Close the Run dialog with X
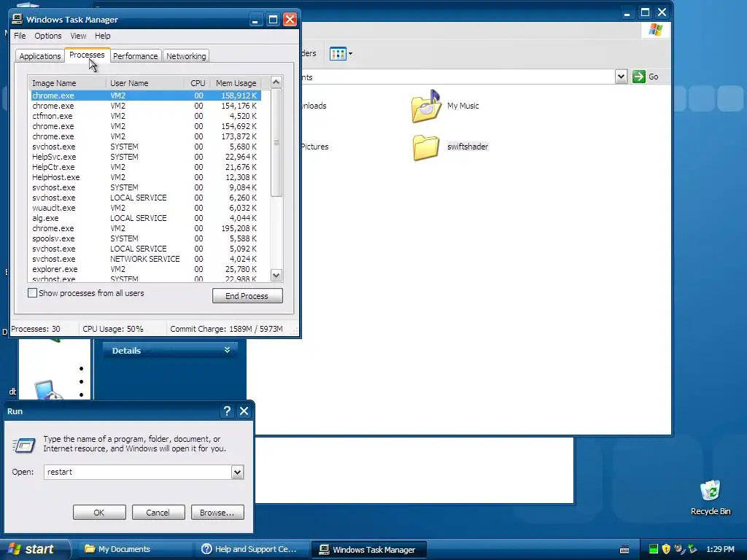This screenshot has height=560, width=747. coord(244,411)
